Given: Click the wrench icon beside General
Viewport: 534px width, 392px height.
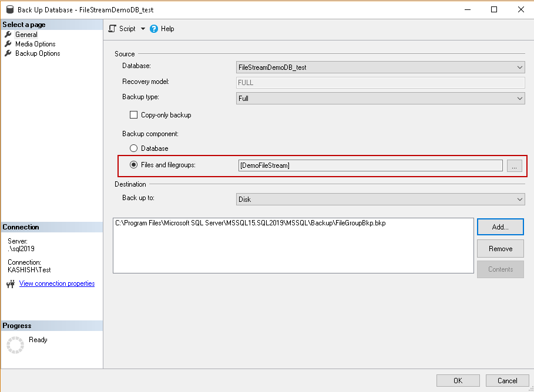Looking at the screenshot, I should click(x=8, y=35).
